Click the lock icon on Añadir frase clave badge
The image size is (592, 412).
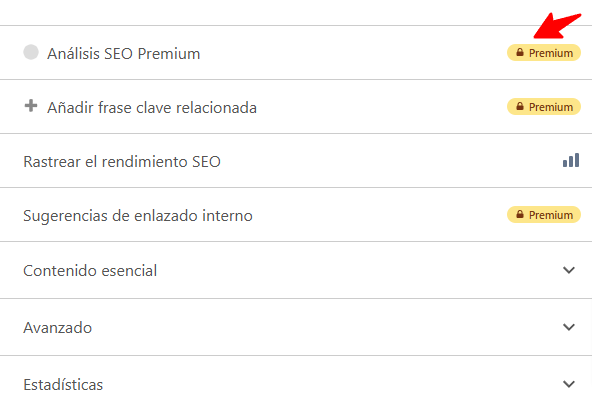coord(520,106)
